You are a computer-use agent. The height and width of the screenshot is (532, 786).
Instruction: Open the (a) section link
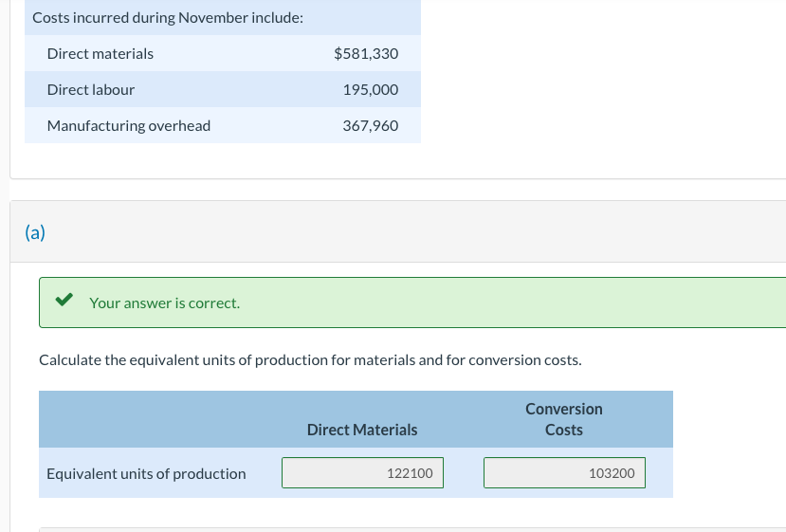(x=35, y=232)
